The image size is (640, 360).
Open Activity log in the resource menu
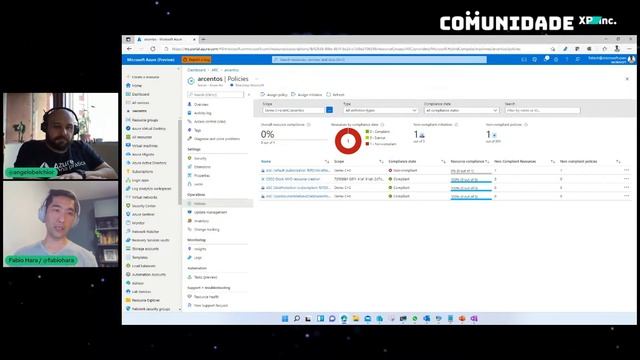199,113
